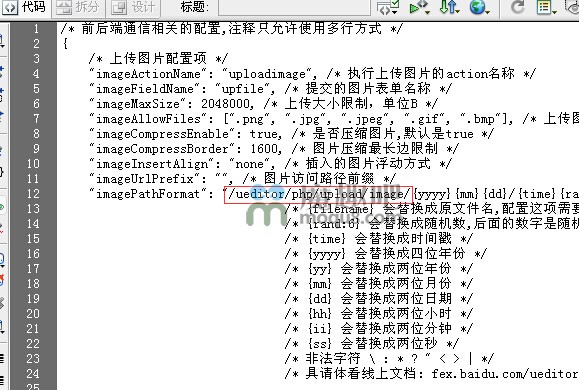Viewport: 579px width, 390px height.
Task: Open the view options list icon
Action: pyautogui.click(x=546, y=7)
